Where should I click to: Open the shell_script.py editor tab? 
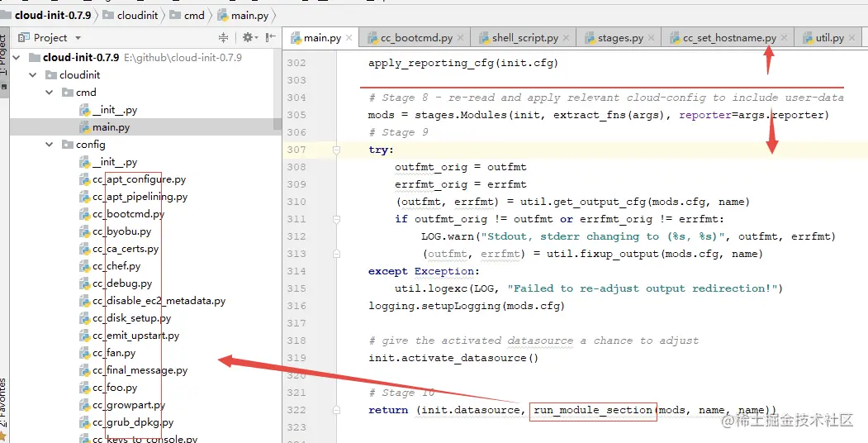click(x=524, y=38)
